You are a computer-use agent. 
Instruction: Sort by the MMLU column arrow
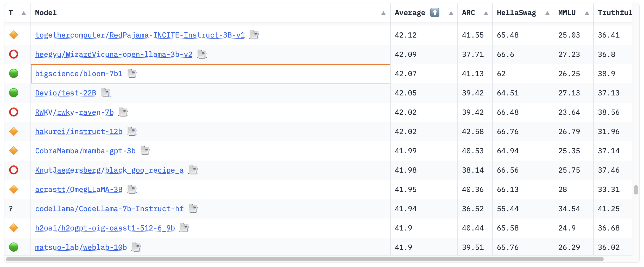coord(587,13)
